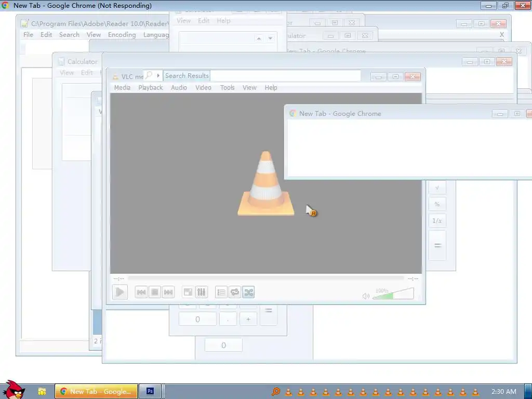Click small New Tab - Google Chrome window title

(x=340, y=114)
